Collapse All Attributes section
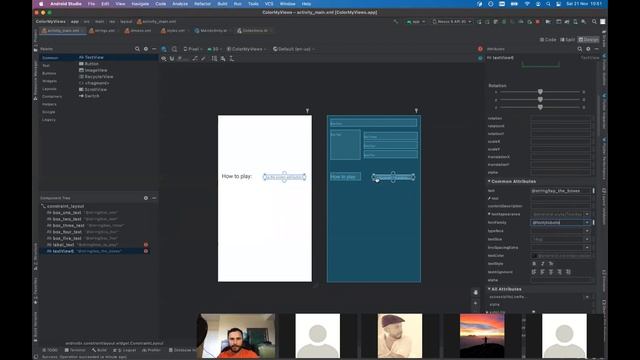 click(489, 289)
